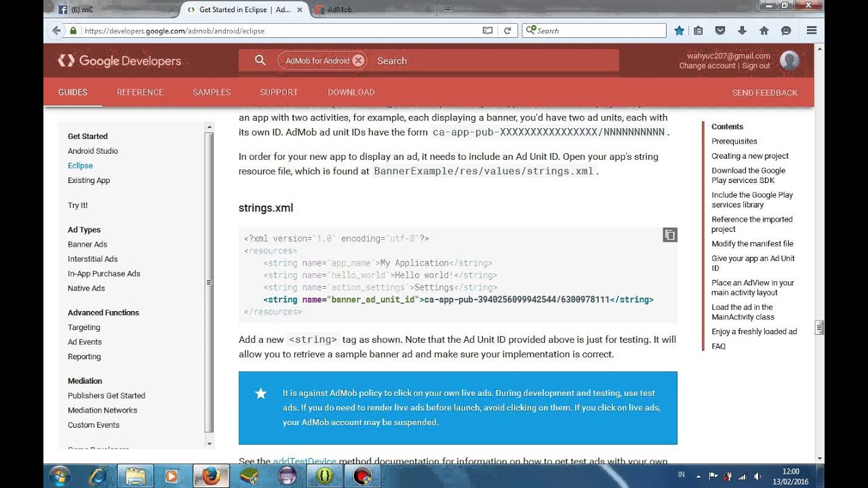Open Custom Events in sidebar
Screen dimensions: 868x488
coord(94,425)
